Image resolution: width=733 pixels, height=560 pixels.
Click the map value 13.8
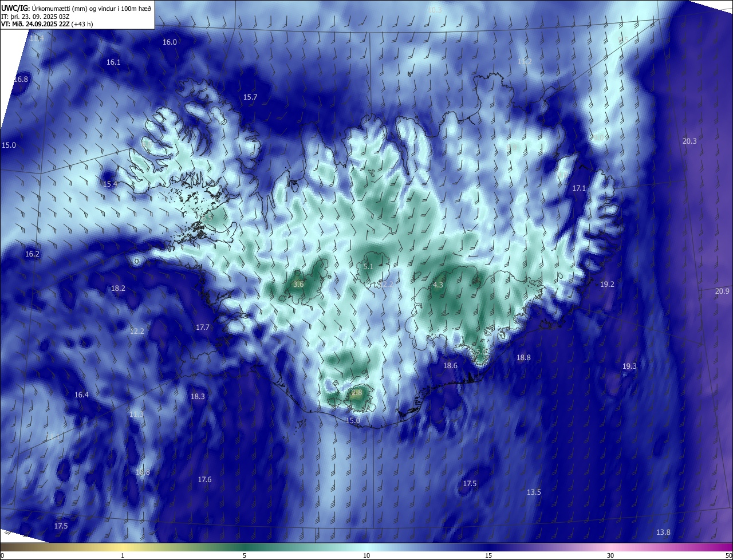coord(663,532)
